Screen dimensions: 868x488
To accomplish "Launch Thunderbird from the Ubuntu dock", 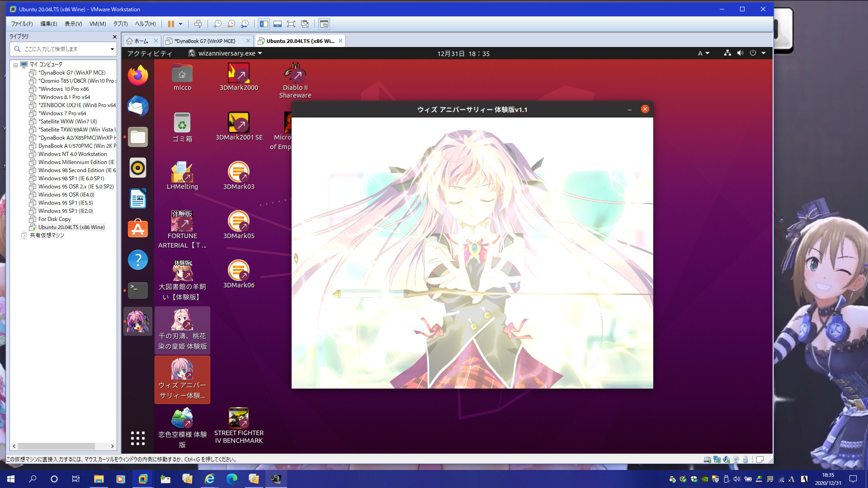I will coord(138,106).
